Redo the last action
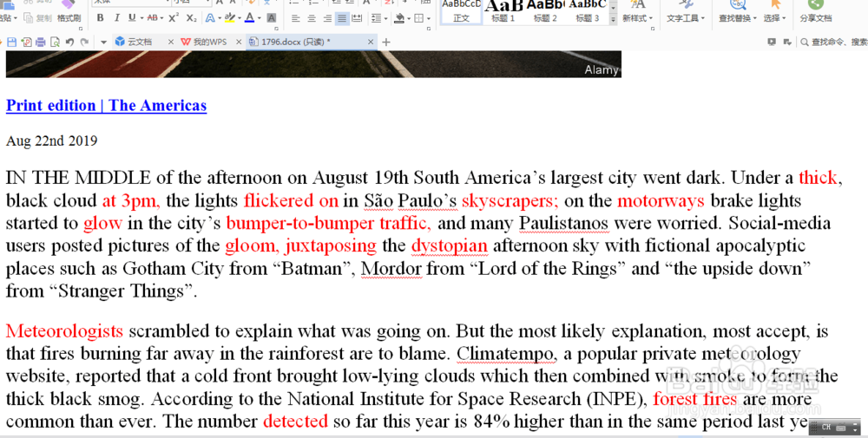Screen dimensions: 868x438 (84, 42)
